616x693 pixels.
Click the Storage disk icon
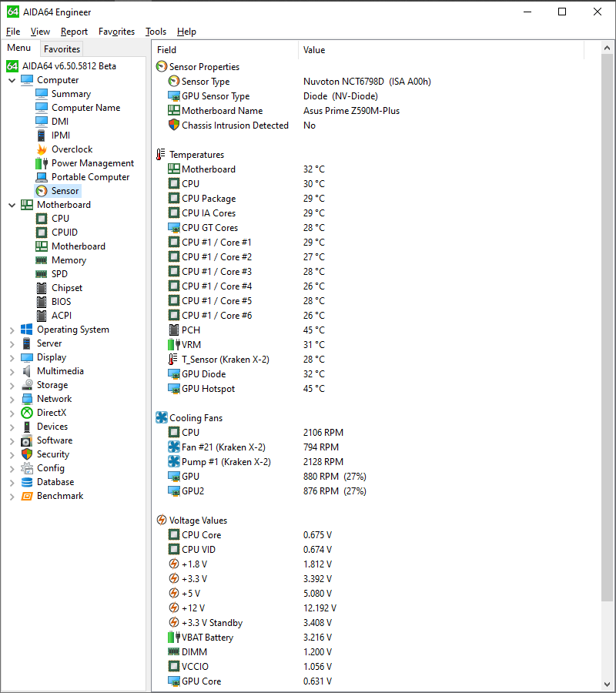pyautogui.click(x=27, y=385)
